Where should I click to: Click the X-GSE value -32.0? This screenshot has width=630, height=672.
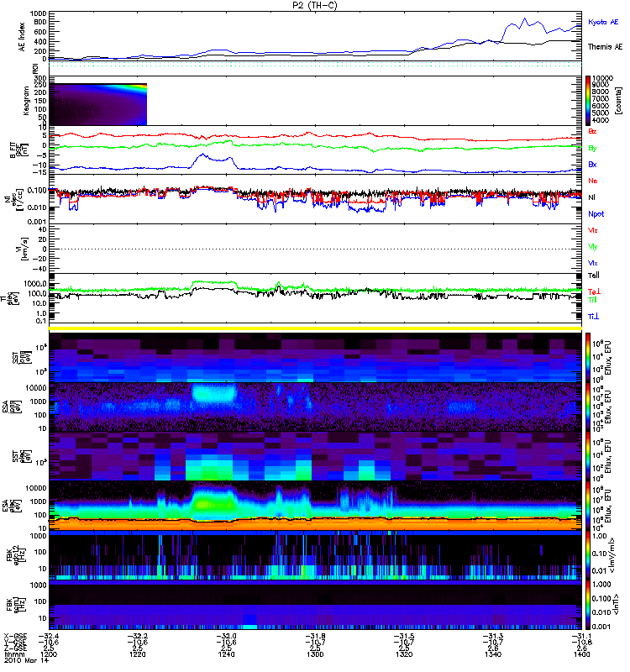click(x=226, y=636)
